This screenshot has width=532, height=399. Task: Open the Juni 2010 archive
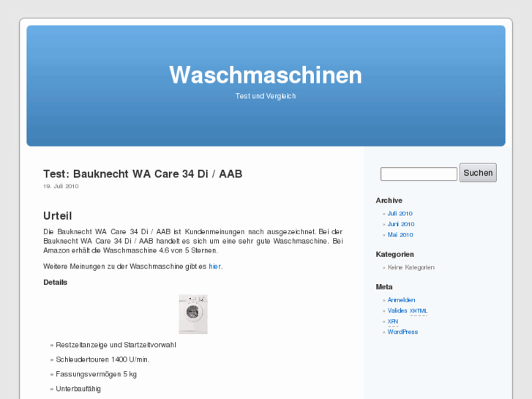tap(401, 224)
